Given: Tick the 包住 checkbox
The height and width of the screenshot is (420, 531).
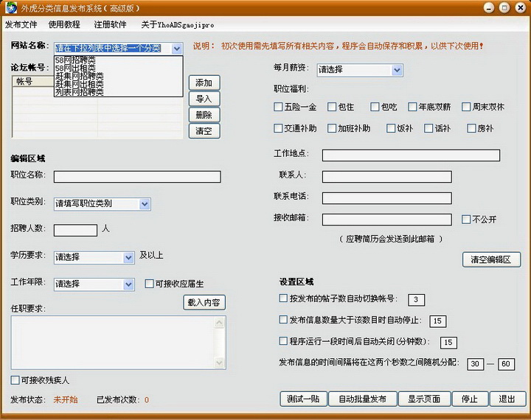Looking at the screenshot, I should coord(332,107).
